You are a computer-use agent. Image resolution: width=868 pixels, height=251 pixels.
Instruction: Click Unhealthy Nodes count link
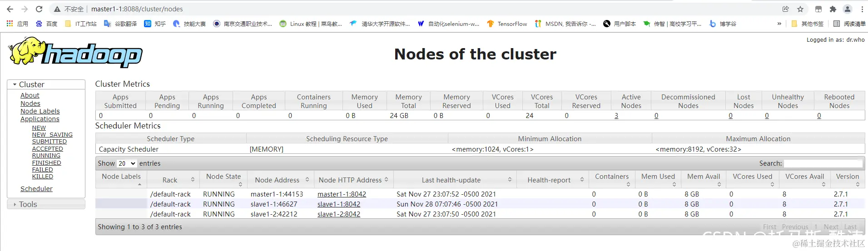[x=767, y=116]
